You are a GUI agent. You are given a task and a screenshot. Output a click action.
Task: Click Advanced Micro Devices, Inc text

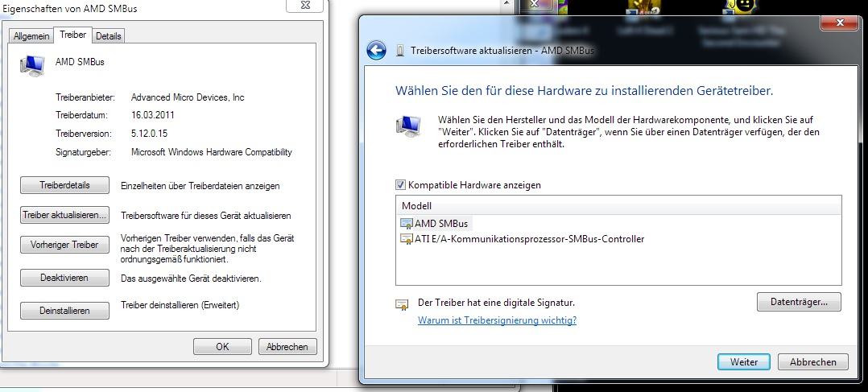pyautogui.click(x=188, y=97)
